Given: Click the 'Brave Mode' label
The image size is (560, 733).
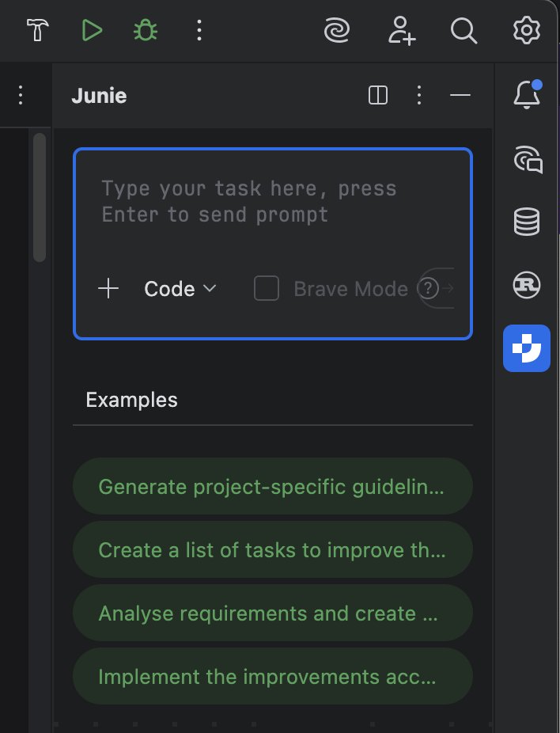Looking at the screenshot, I should 350,289.
